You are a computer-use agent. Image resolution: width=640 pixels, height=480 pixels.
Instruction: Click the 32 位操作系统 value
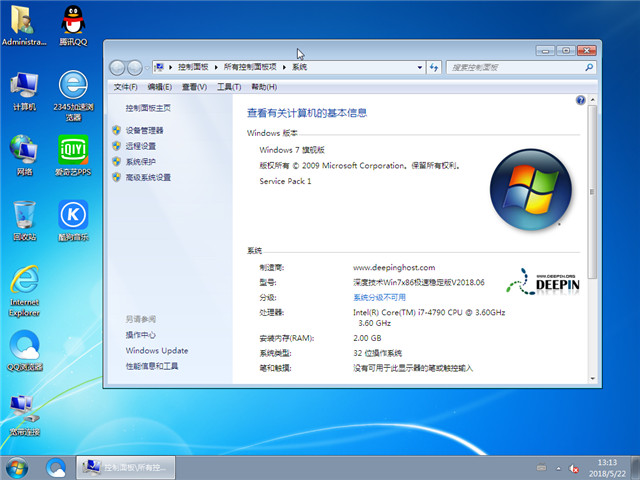377,353
